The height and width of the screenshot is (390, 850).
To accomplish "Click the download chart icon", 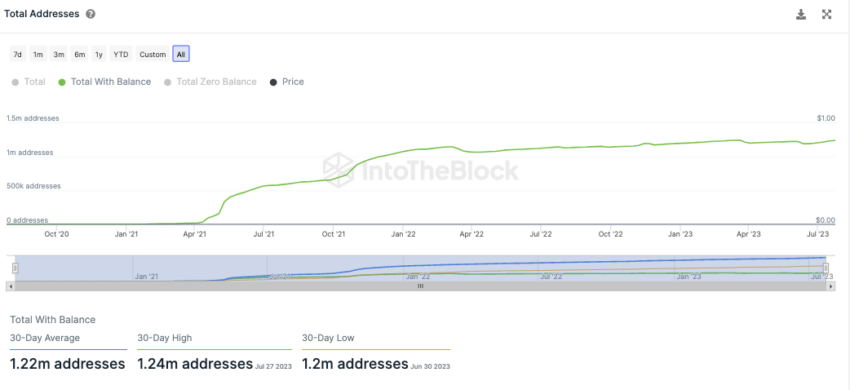I will 801,15.
